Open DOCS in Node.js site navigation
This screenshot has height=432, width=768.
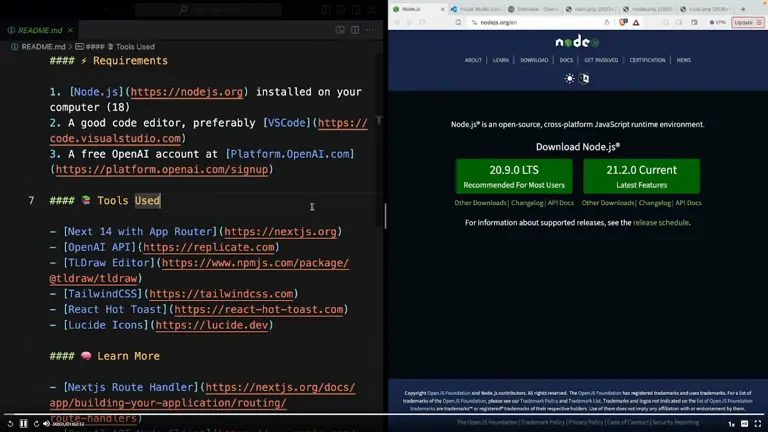566,60
